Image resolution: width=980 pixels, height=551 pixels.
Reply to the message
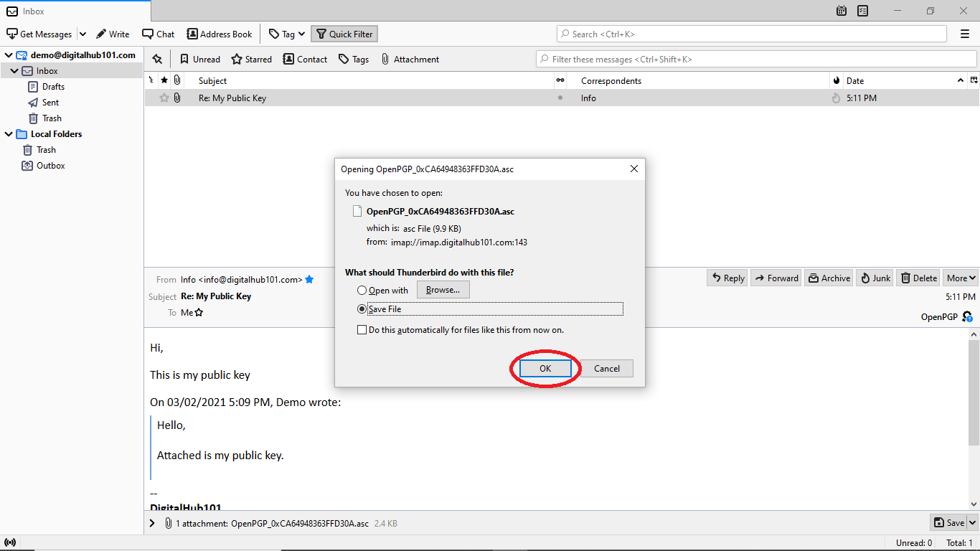(x=727, y=278)
